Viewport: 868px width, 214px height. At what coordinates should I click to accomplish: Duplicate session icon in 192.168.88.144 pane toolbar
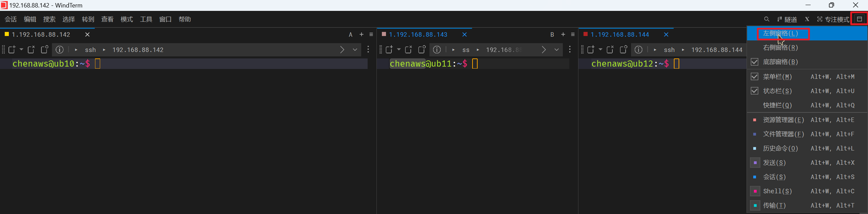coord(623,50)
